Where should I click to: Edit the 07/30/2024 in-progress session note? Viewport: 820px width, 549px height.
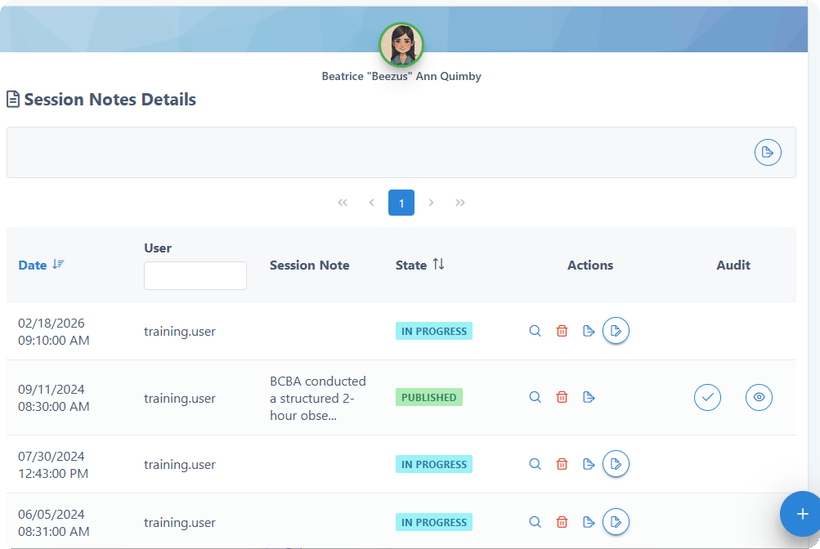click(x=616, y=464)
